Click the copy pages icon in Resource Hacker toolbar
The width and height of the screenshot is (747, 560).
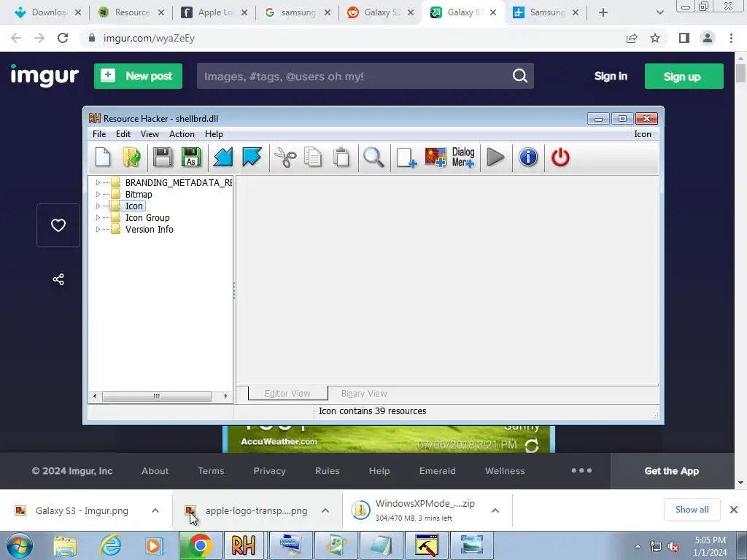(313, 157)
